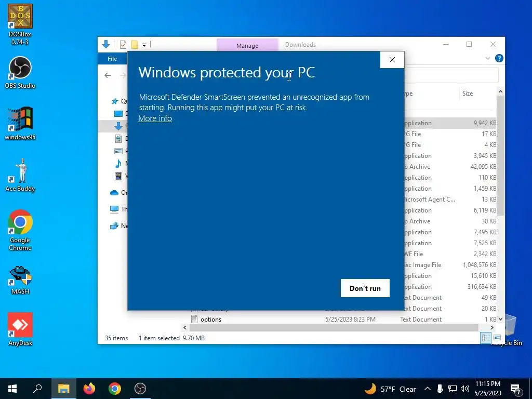532x399 pixels.
Task: Open Chrome from the taskbar
Action: (115, 389)
